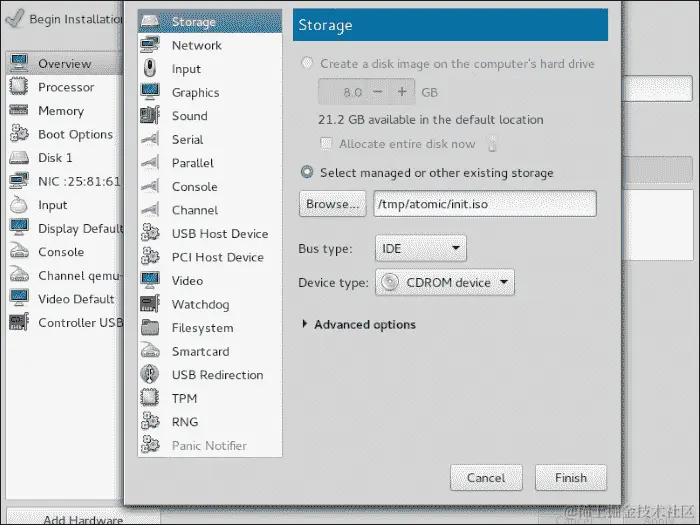Select Input in VM details sidebar
This screenshot has width=700, height=525.
[64, 204]
